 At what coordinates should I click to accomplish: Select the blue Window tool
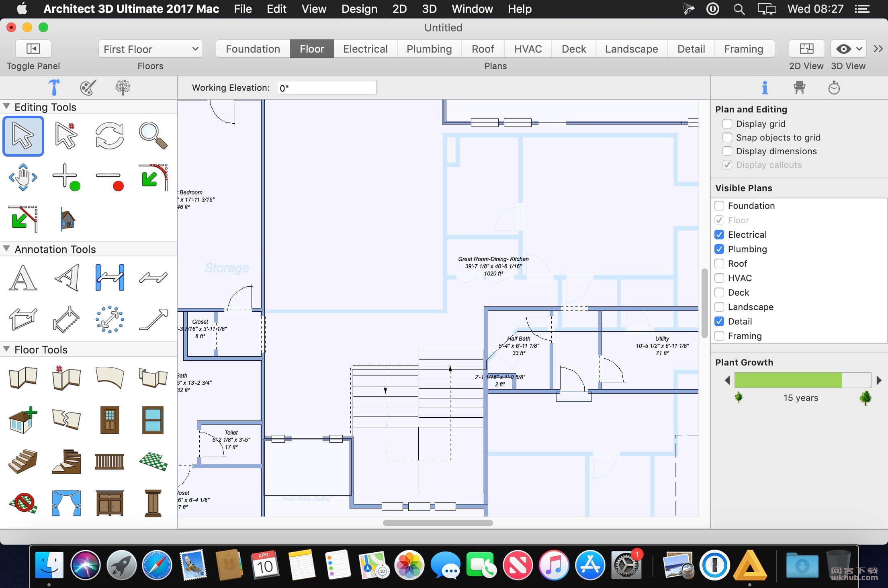[153, 420]
